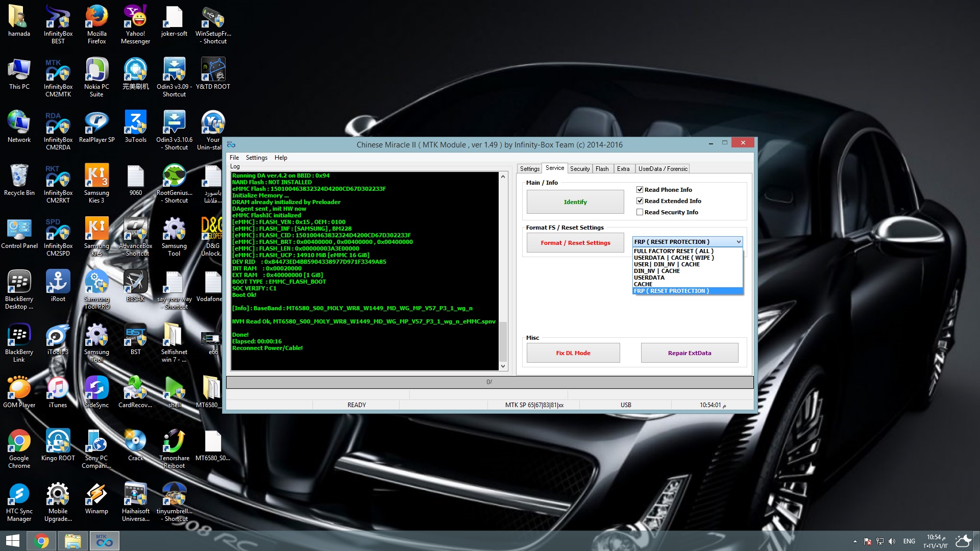Open the InfinityBox CM2MTK desktop icon
Viewport: 980px width, 551px height.
pos(58,77)
